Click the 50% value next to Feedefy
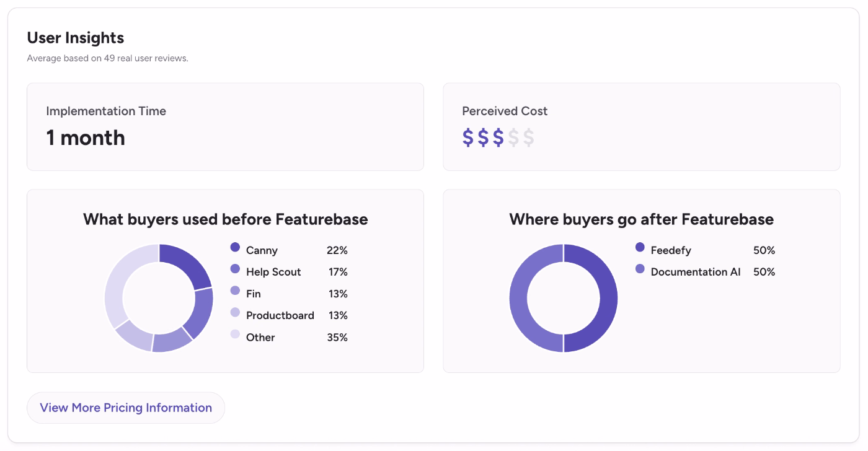The height and width of the screenshot is (451, 868). [764, 250]
